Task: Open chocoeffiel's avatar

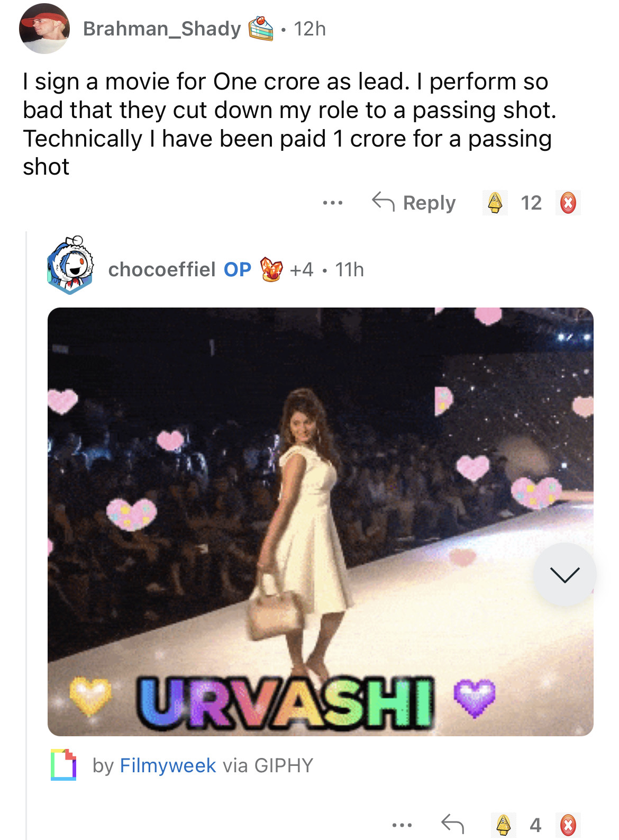Action: [x=70, y=265]
